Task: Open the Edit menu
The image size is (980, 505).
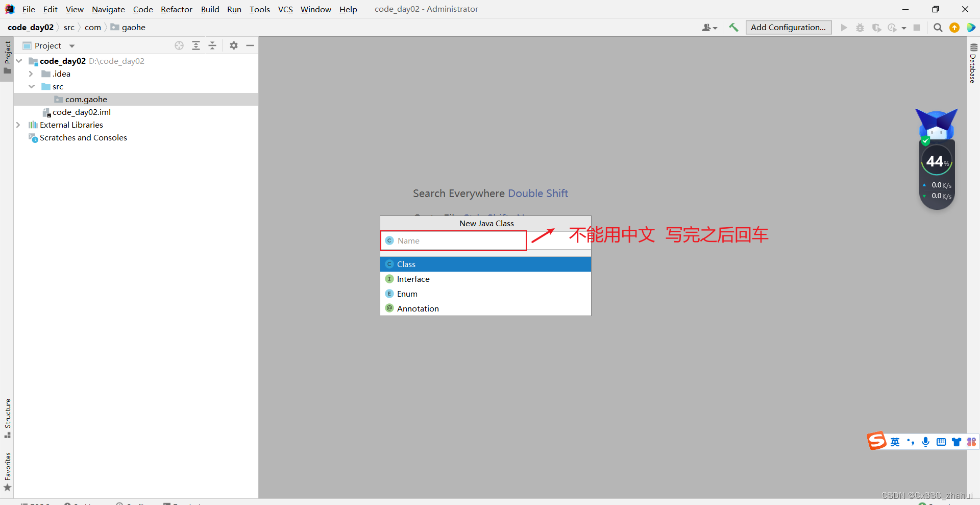Action: [50, 9]
